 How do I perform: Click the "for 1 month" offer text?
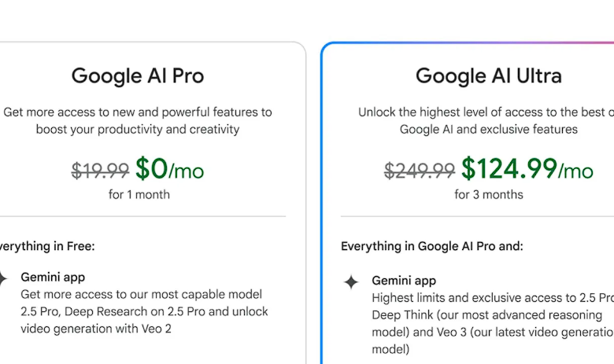139,194
